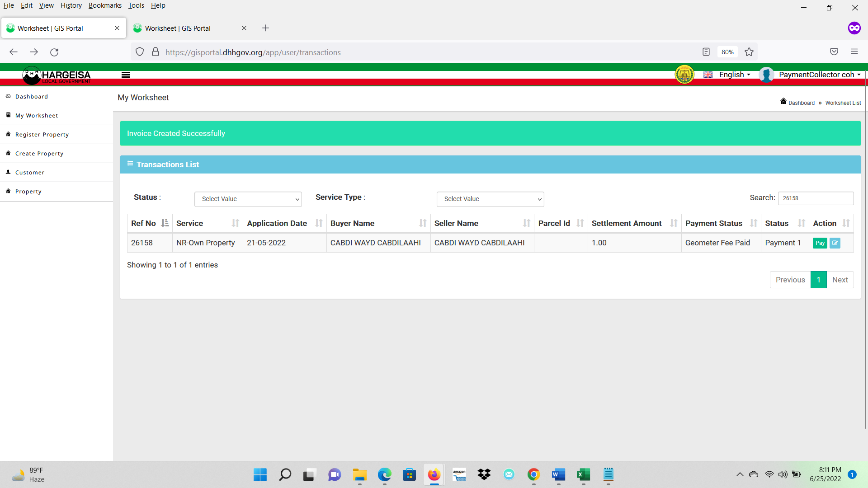This screenshot has height=488, width=868.
Task: Sort by Application Date column
Action: [285, 223]
